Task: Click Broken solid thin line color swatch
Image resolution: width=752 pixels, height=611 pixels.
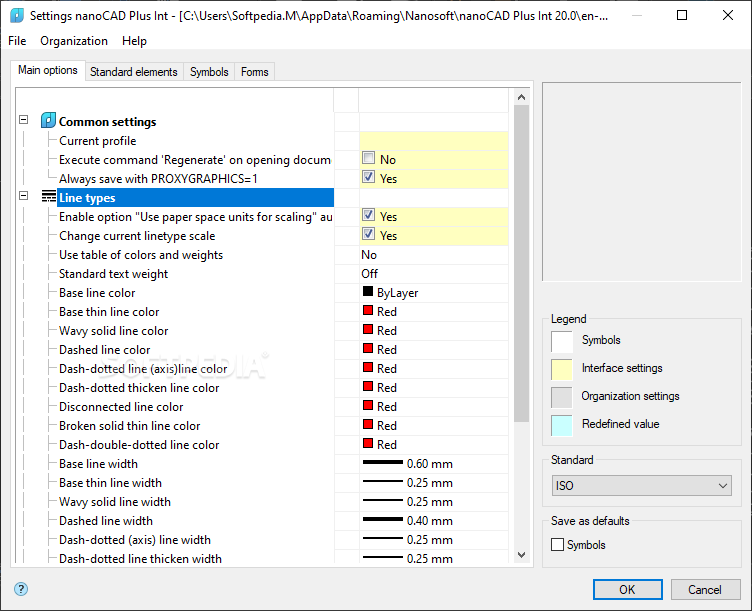Action: tap(368, 424)
